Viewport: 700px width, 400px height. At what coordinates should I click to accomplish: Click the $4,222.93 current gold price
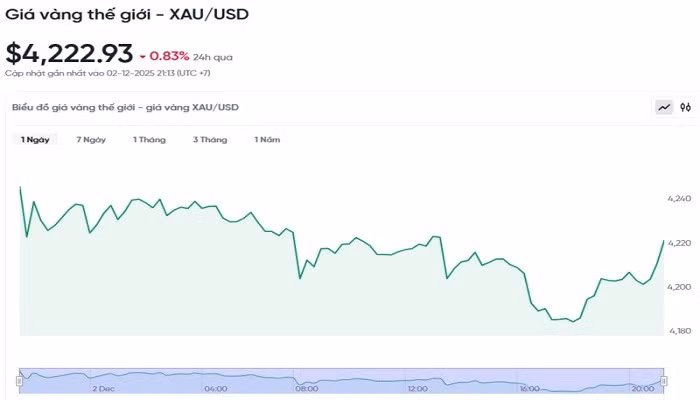(68, 54)
